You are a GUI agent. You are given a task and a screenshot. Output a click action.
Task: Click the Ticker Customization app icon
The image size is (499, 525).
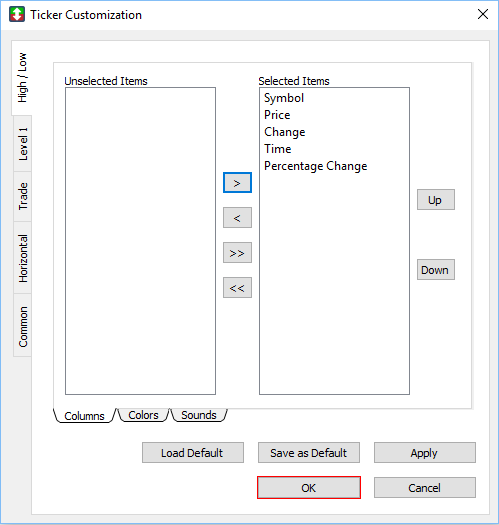pyautogui.click(x=17, y=14)
